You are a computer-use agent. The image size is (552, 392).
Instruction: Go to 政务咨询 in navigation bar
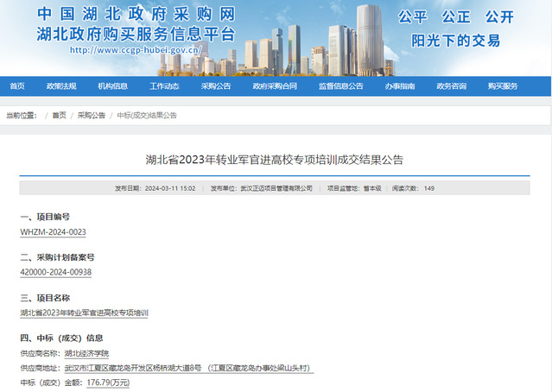(451, 86)
